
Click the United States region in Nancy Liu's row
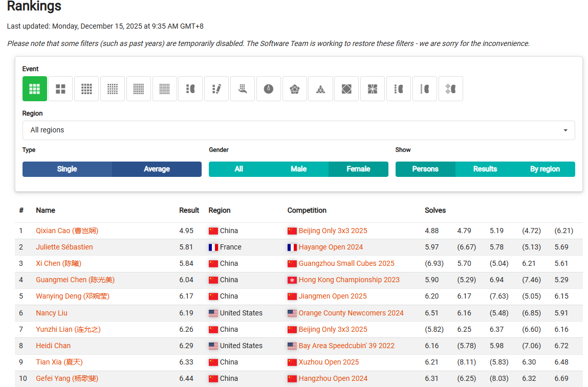(235, 313)
